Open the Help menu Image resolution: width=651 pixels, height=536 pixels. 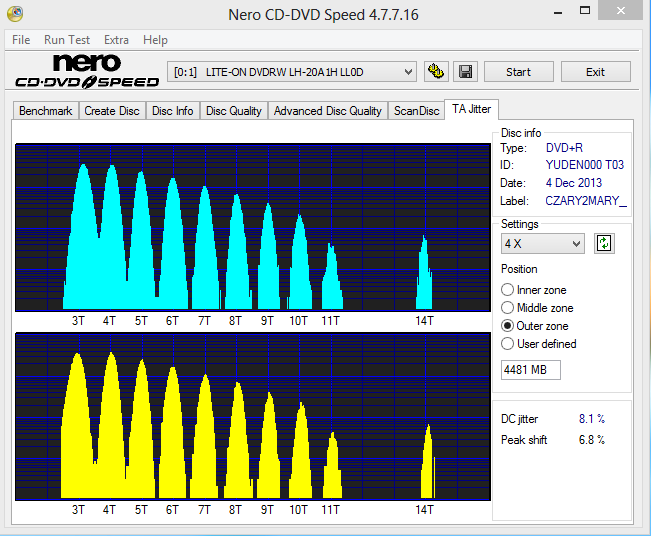[x=155, y=40]
